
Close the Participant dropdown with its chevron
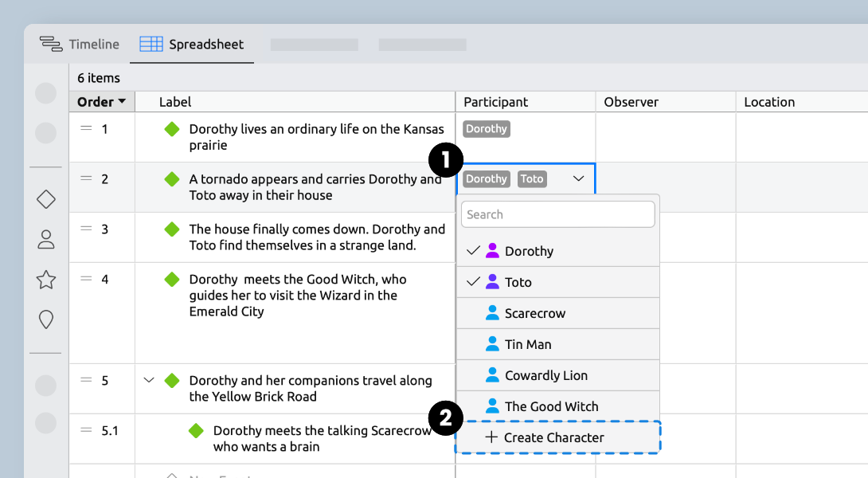click(x=578, y=178)
